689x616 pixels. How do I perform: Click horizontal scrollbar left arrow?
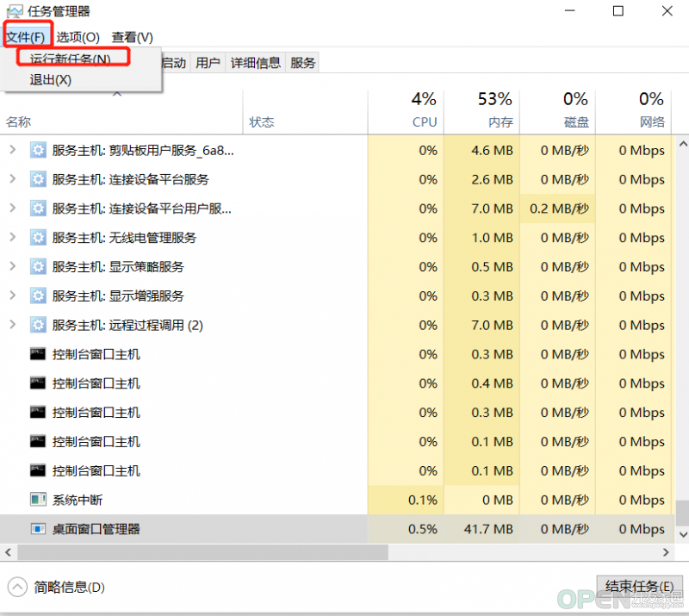pos(8,552)
